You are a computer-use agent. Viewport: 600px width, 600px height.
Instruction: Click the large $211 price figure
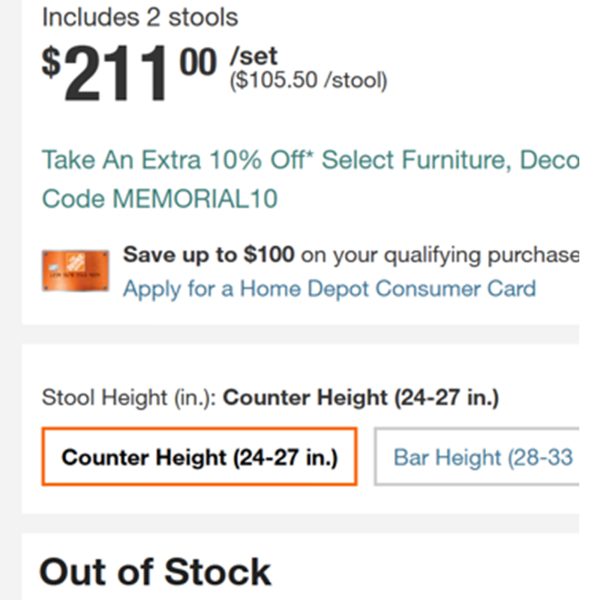[116, 73]
